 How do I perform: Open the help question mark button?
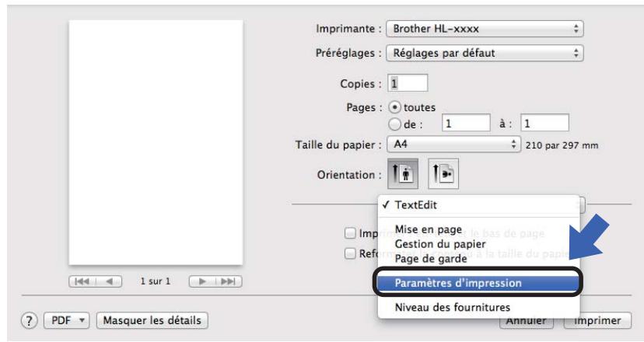pos(29,321)
